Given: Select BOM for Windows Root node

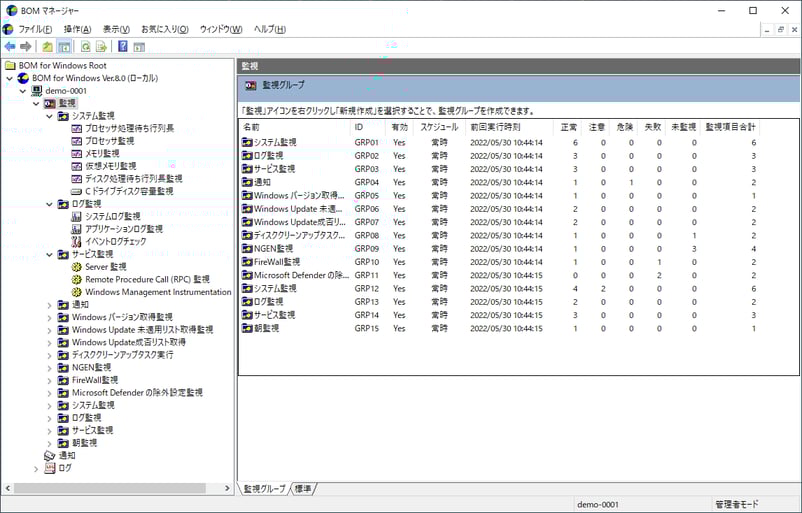Looking at the screenshot, I should coord(62,65).
